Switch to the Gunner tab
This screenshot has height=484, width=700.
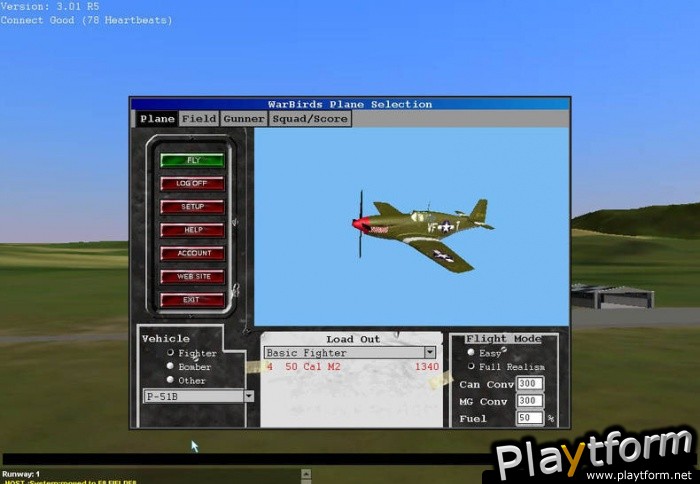244,119
